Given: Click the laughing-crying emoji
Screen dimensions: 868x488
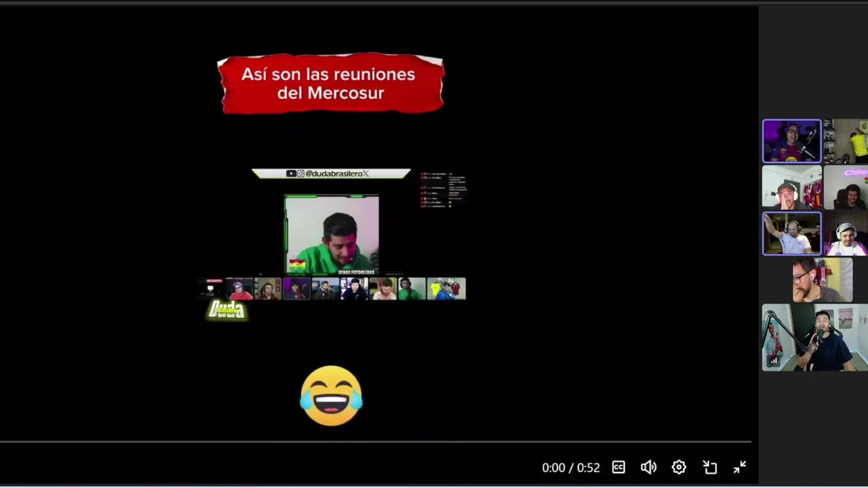Looking at the screenshot, I should click(331, 396).
